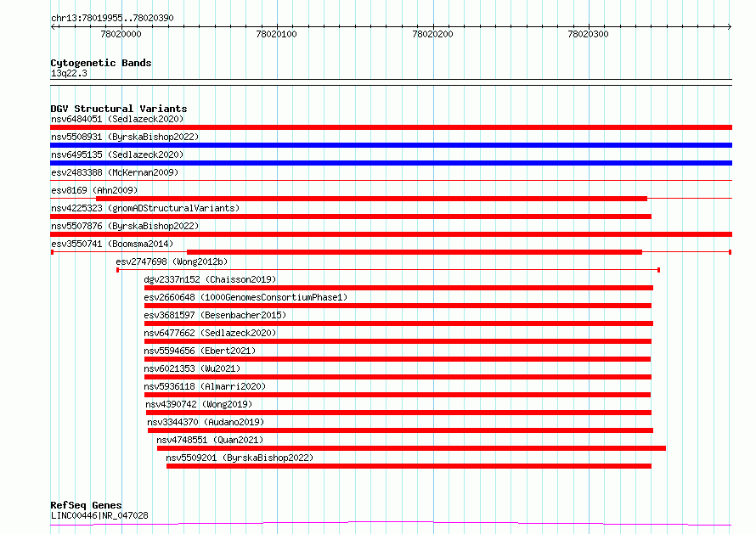Click dgv2337n152 (Chaisson2019) label
The height and width of the screenshot is (534, 756).
(210, 279)
